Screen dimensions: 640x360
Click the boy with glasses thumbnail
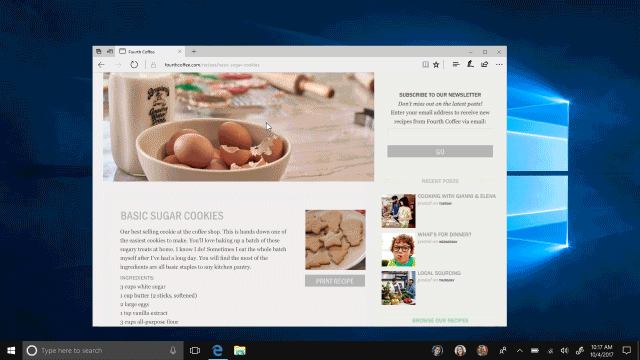(398, 249)
